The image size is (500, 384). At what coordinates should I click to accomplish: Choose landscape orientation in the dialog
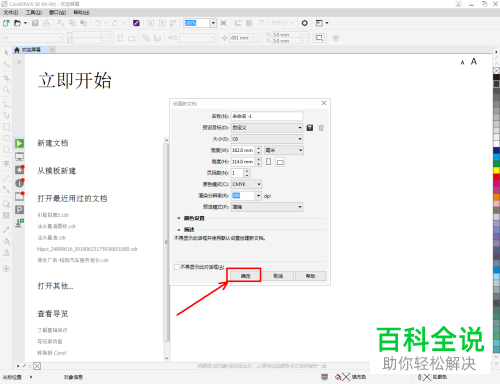click(x=280, y=162)
